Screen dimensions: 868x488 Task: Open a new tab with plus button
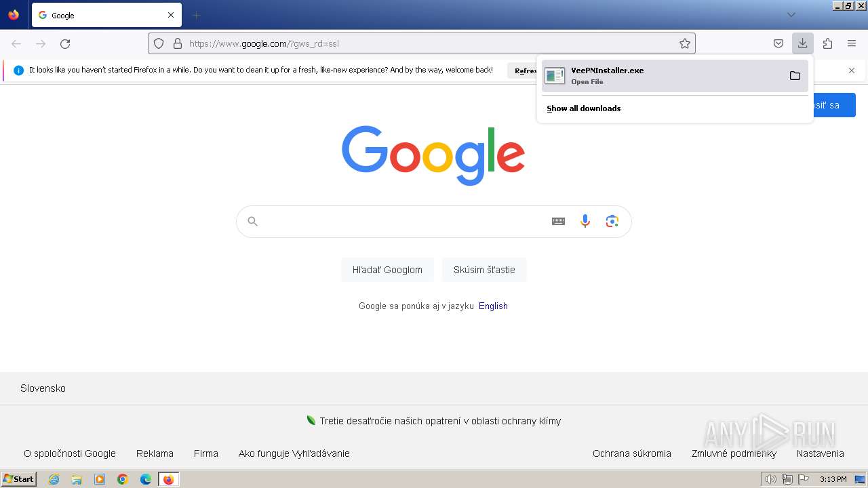click(196, 15)
